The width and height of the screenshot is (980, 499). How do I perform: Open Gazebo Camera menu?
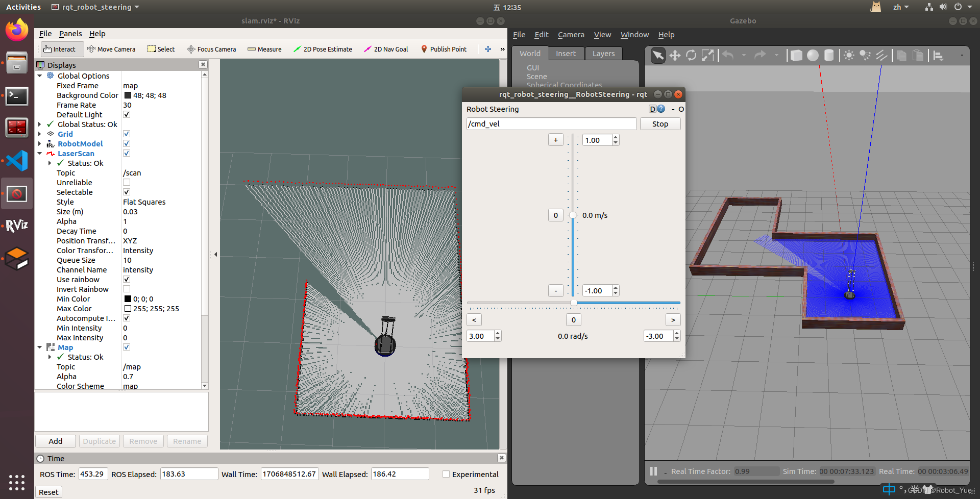click(x=571, y=35)
